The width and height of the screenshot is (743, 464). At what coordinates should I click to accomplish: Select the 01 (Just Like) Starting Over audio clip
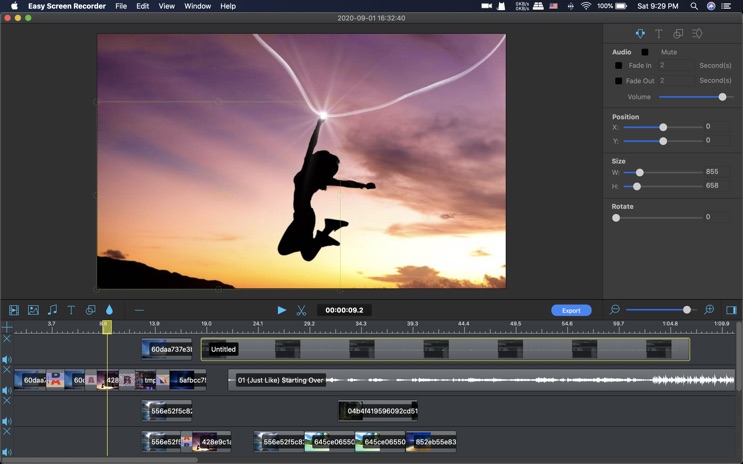481,380
